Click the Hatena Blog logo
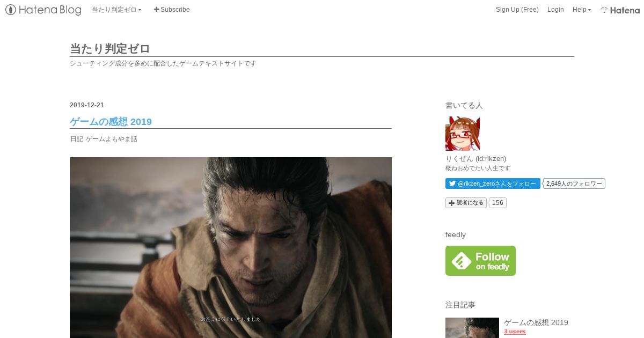644x338 pixels. click(43, 10)
